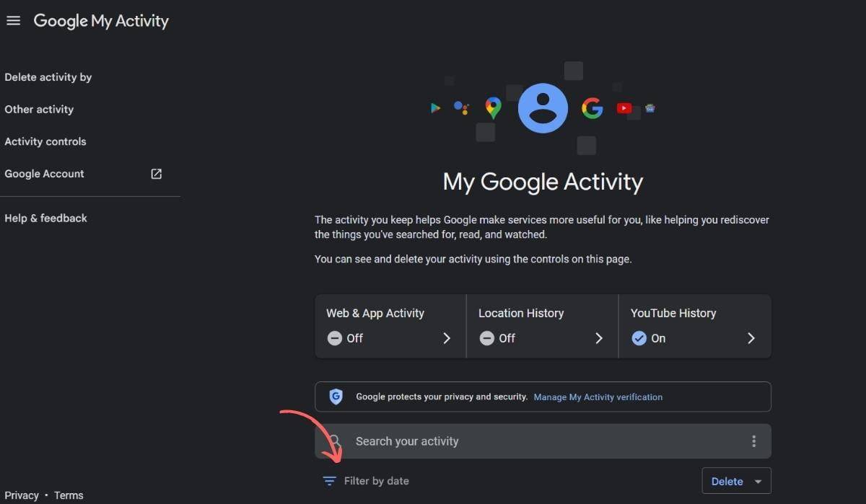The height and width of the screenshot is (504, 866).
Task: Expand Location History chevron
Action: [x=599, y=338]
